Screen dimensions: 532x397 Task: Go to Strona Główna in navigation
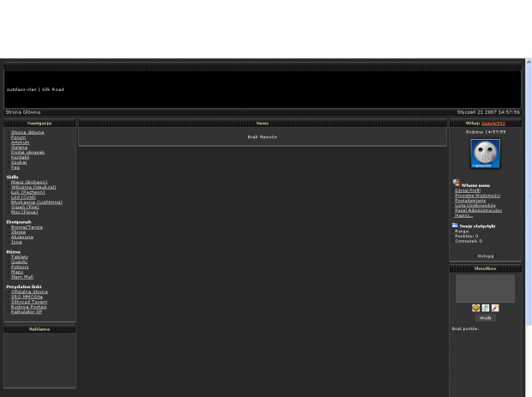coord(27,132)
